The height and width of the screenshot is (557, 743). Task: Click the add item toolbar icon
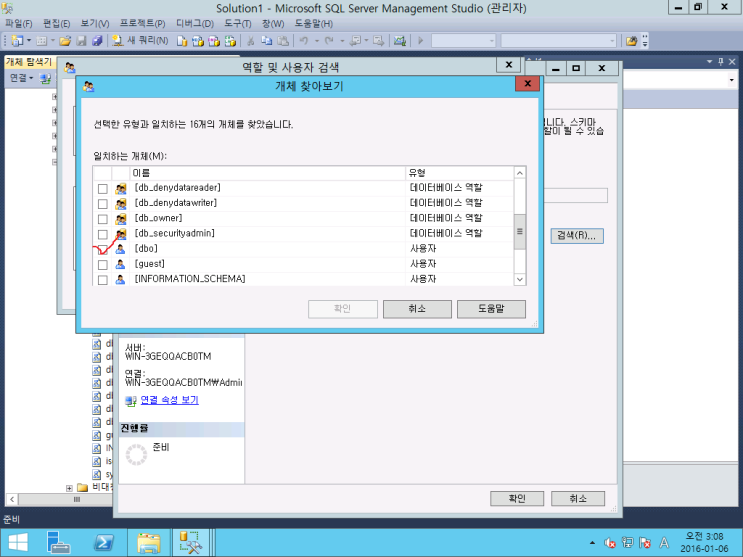[41, 41]
